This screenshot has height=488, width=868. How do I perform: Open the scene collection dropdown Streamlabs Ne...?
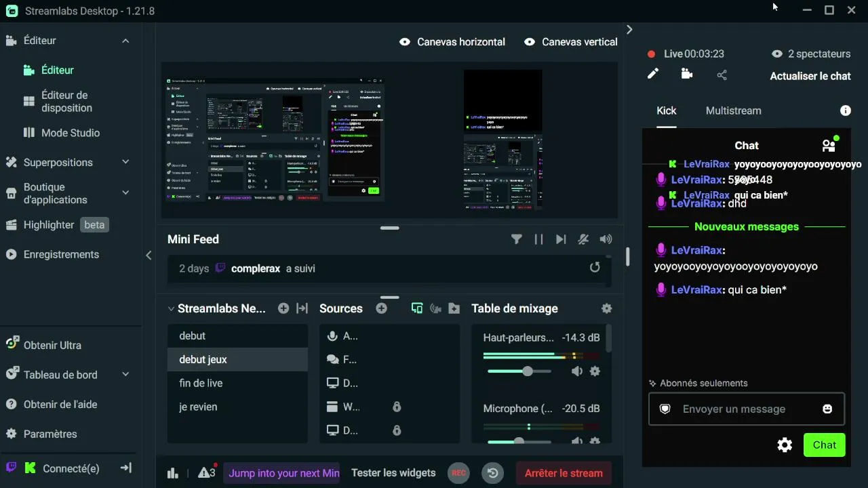(x=217, y=308)
